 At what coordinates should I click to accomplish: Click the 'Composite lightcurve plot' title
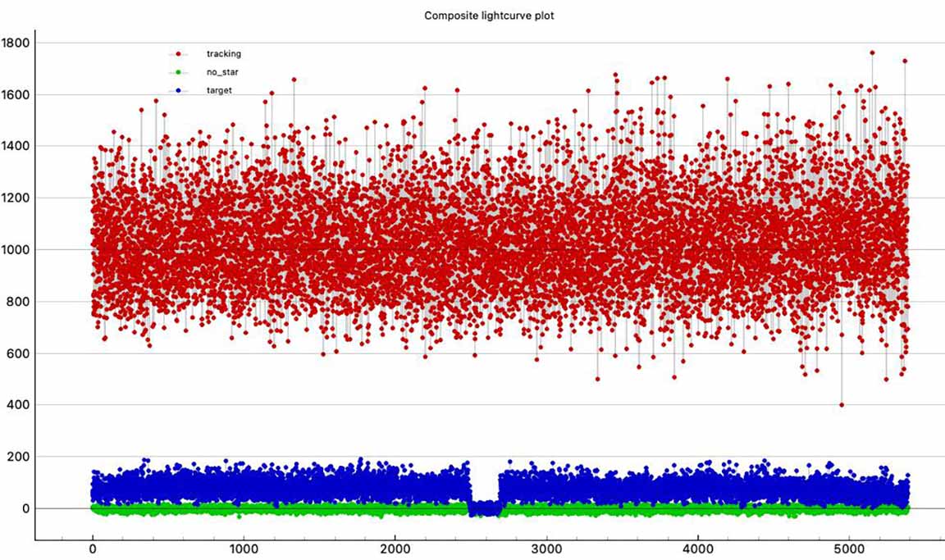[489, 16]
